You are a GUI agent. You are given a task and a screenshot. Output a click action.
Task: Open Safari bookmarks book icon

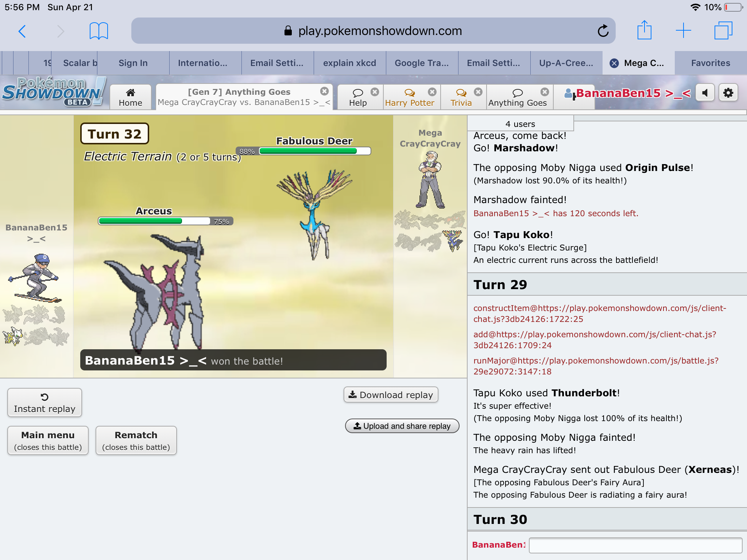[x=98, y=31]
